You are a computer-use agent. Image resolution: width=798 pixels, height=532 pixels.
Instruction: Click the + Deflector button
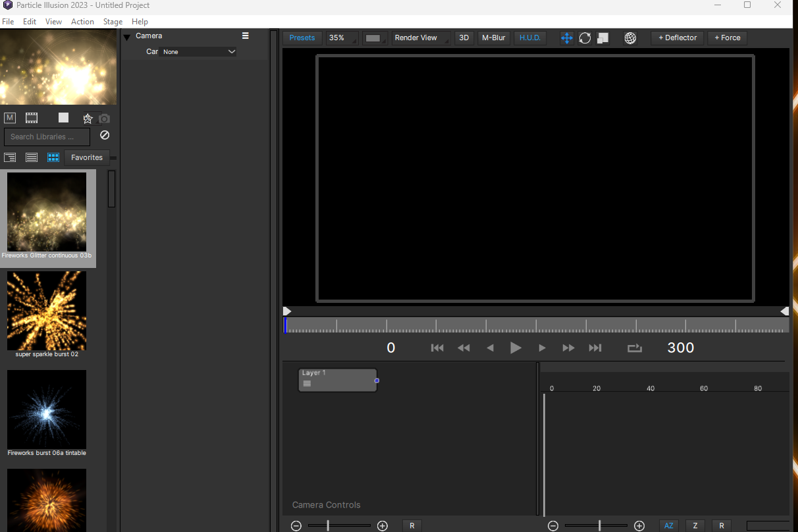678,38
